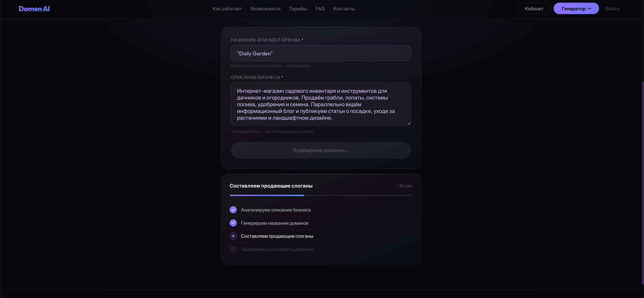Focus the brand name input field
The height and width of the screenshot is (298, 644).
coord(321,53)
